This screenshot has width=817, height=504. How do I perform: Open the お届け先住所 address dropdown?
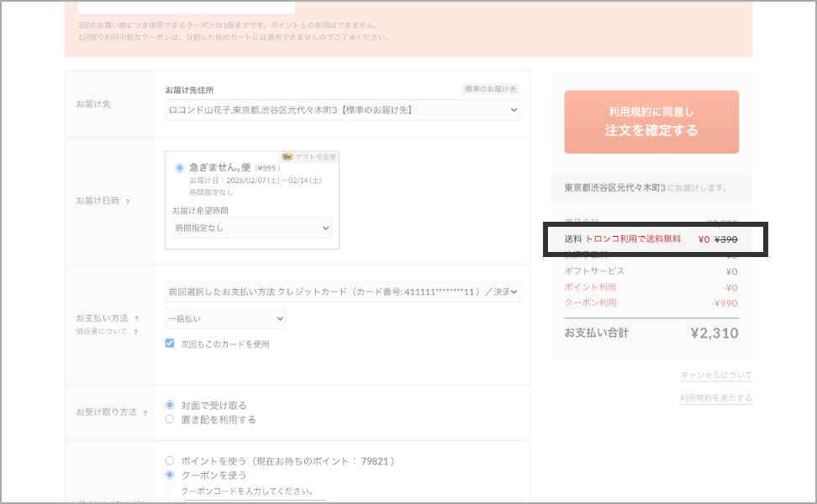coord(343,110)
